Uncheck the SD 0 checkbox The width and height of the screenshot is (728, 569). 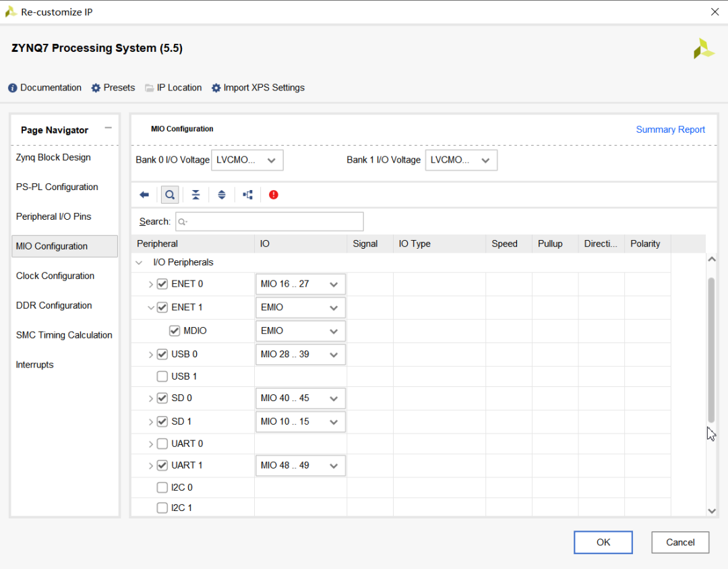tap(162, 398)
